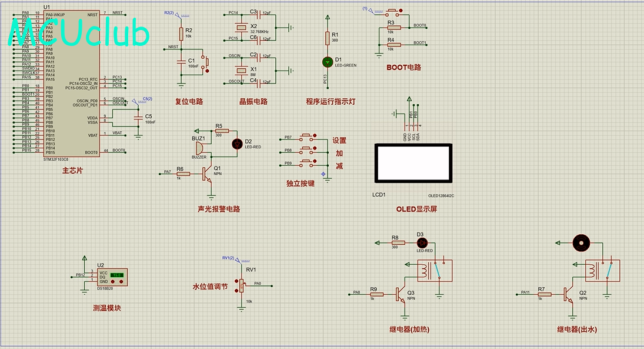Click the DS18B20 temperature sensor U2
This screenshot has height=349, width=644.
(112, 277)
